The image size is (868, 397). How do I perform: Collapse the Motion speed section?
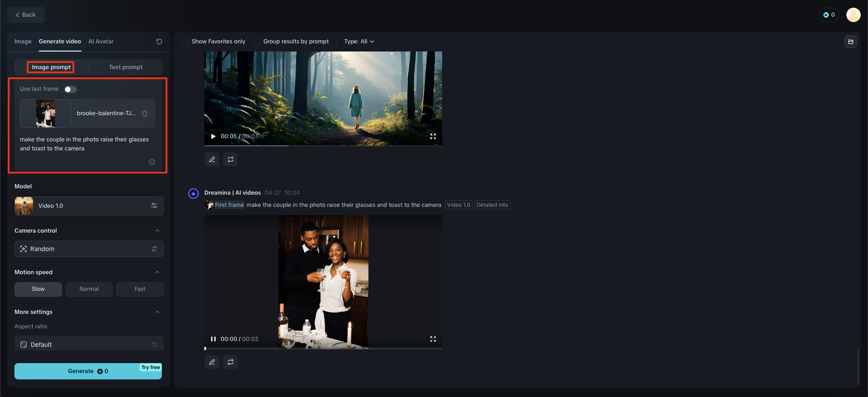pyautogui.click(x=157, y=272)
